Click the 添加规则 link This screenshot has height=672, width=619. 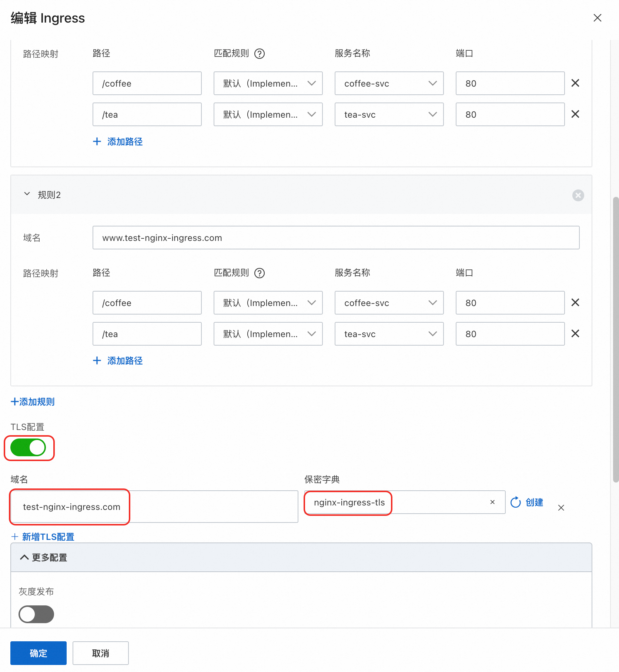click(33, 401)
